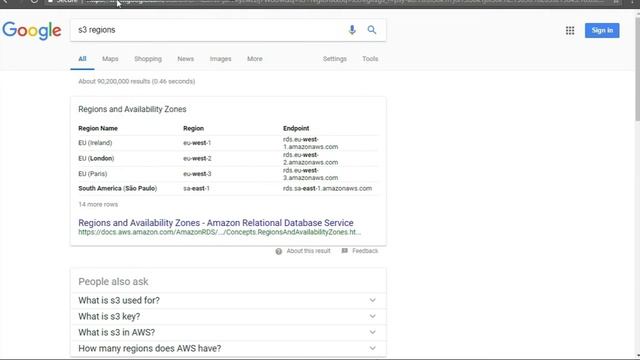Image resolution: width=640 pixels, height=360 pixels.
Task: Click chevron beside 'How many regions does AWS have?'
Action: pos(372,348)
